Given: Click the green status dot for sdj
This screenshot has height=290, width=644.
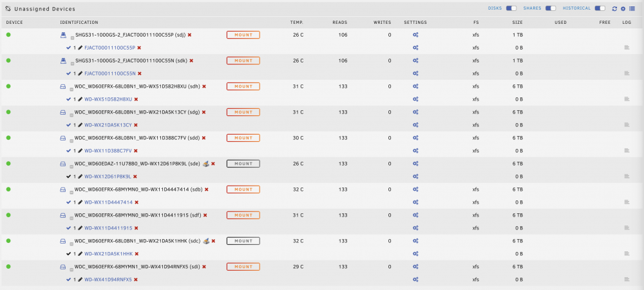Looking at the screenshot, I should 8,35.
